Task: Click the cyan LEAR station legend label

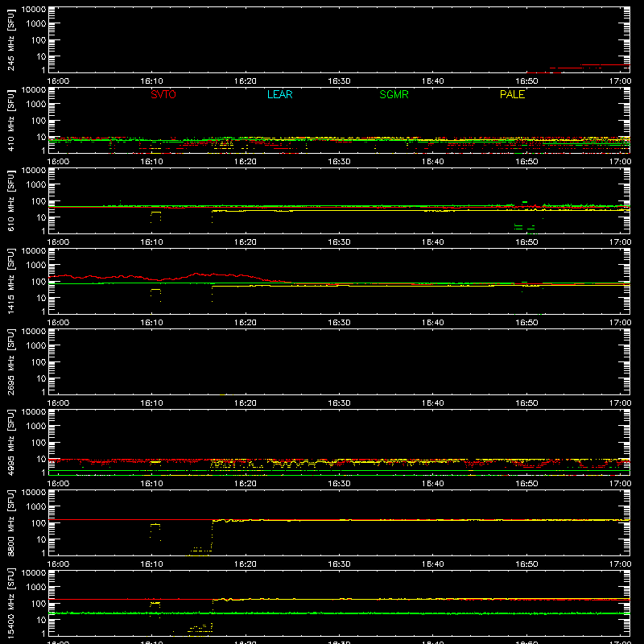Action: point(279,94)
